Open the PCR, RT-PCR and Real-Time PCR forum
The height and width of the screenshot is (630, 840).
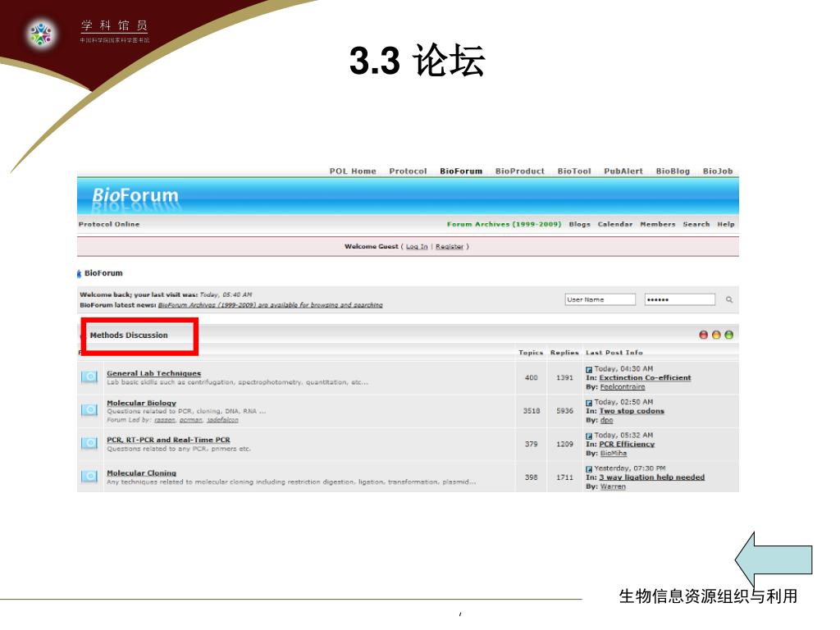point(168,440)
